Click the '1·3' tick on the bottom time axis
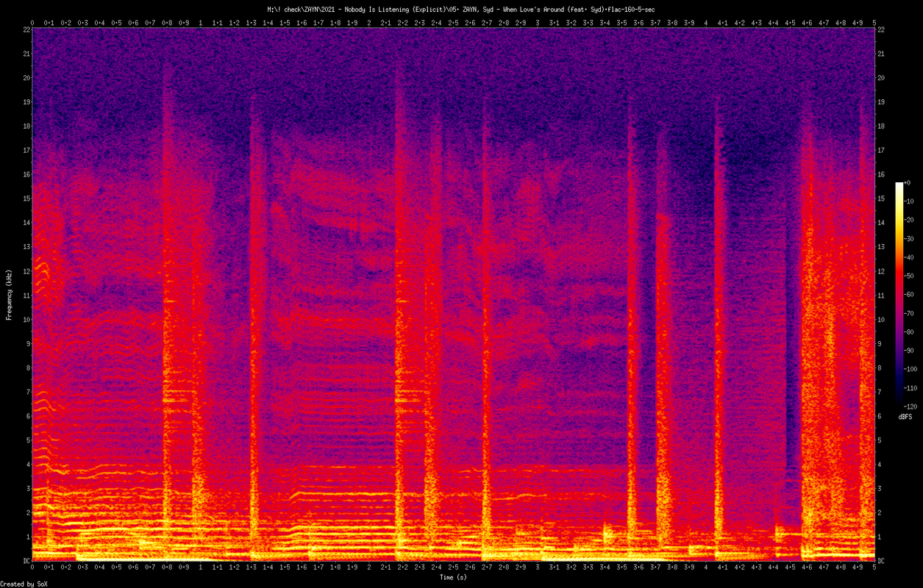The height and width of the screenshot is (588, 923). pos(251,568)
